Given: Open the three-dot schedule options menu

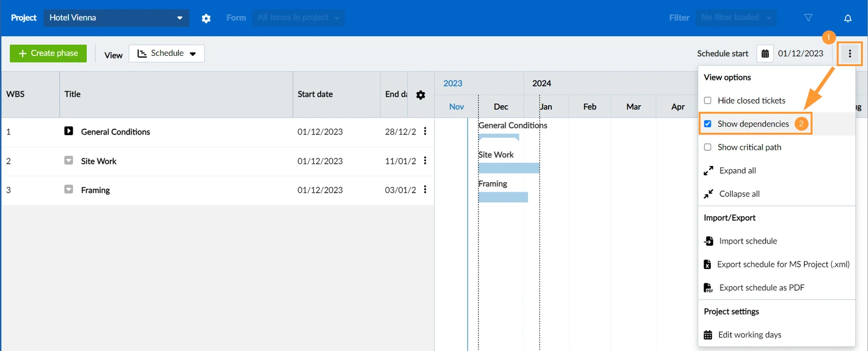Looking at the screenshot, I should [x=850, y=53].
